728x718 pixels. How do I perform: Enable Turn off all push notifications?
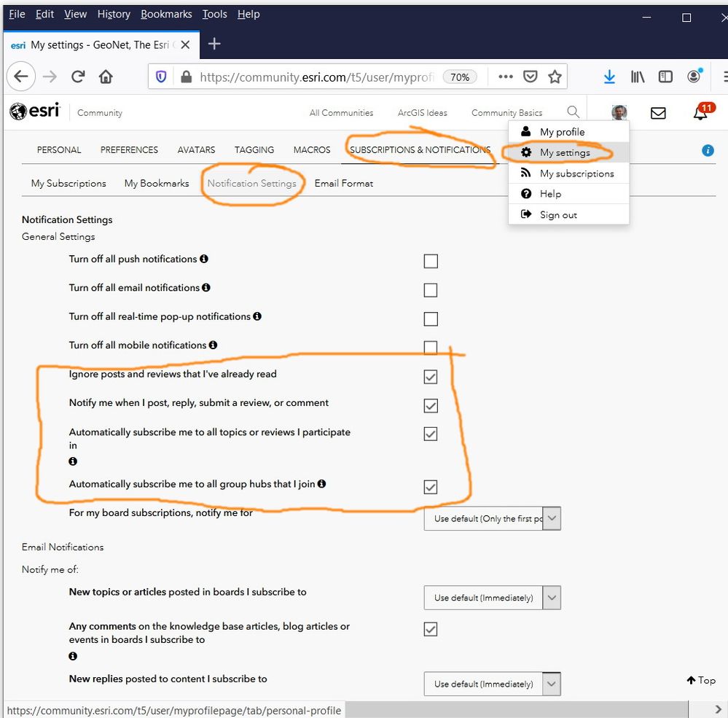click(x=431, y=261)
